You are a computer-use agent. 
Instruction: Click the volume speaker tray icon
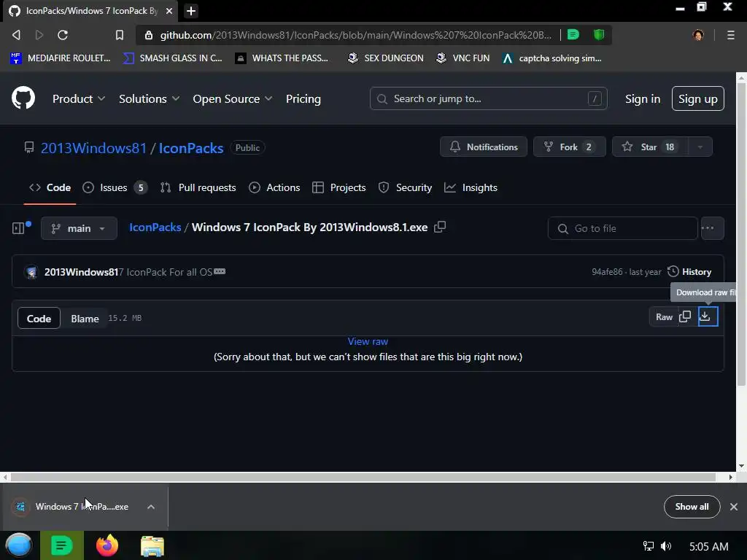click(x=666, y=546)
